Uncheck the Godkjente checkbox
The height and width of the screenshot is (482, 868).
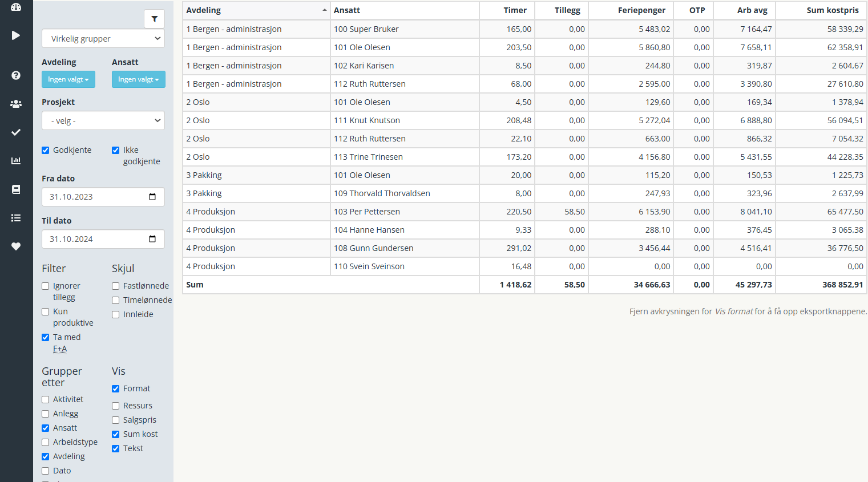[46, 151]
